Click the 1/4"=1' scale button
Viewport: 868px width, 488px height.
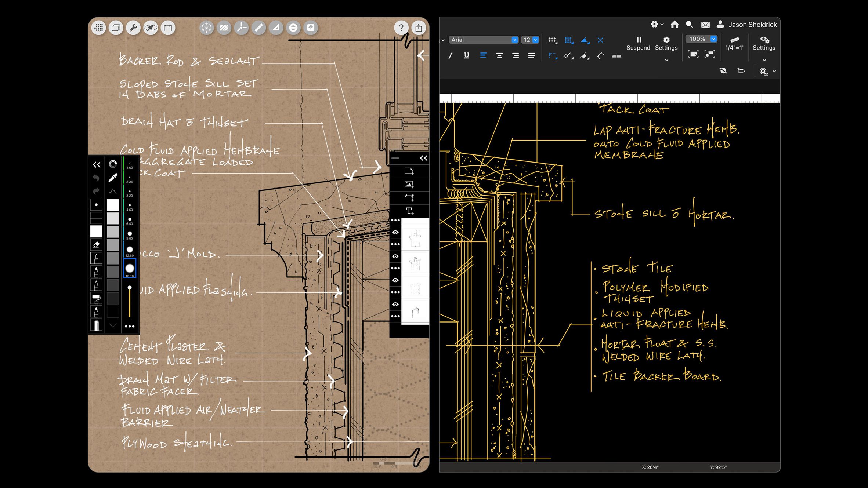(734, 43)
